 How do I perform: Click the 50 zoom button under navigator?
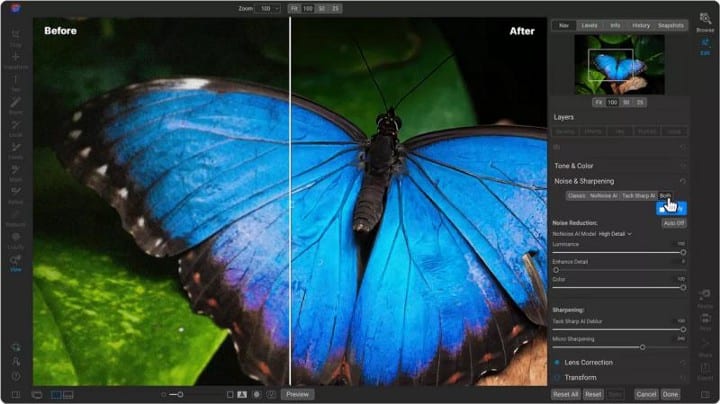pos(626,102)
